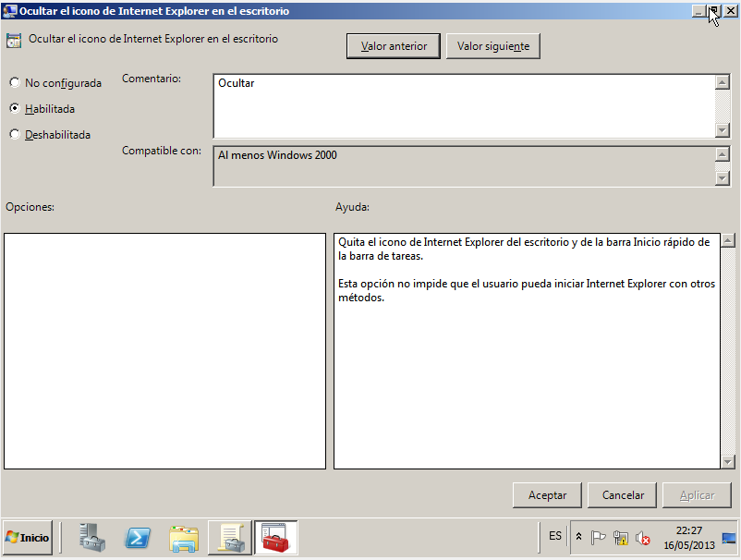Open Server Manager from the taskbar

[x=92, y=537]
